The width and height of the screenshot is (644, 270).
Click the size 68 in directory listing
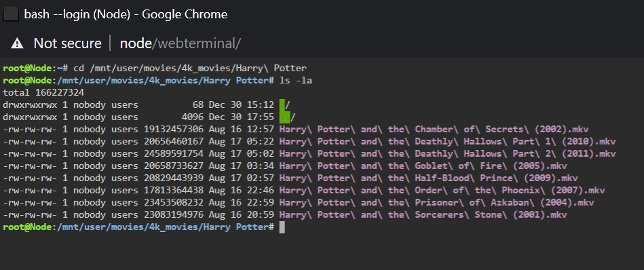198,105
